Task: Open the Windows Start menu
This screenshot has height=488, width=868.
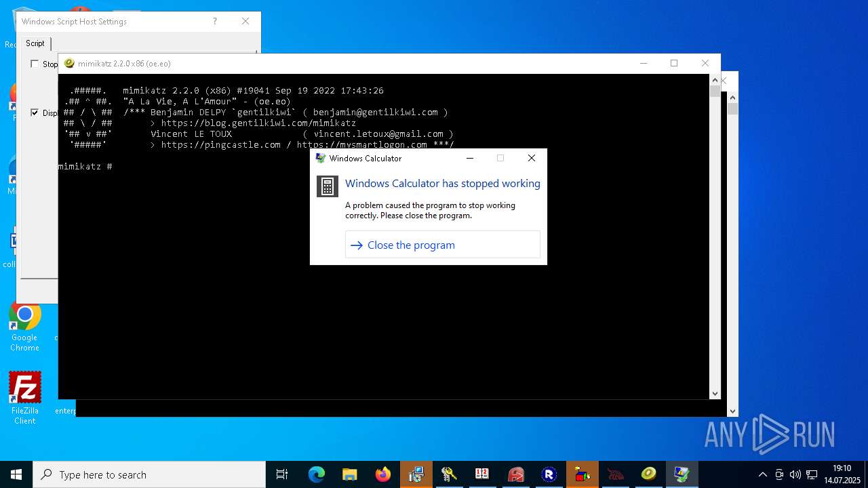Action: [16, 474]
